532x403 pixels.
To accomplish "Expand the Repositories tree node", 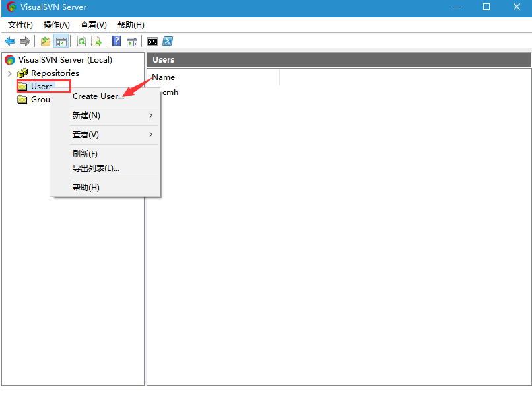I will click(9, 73).
